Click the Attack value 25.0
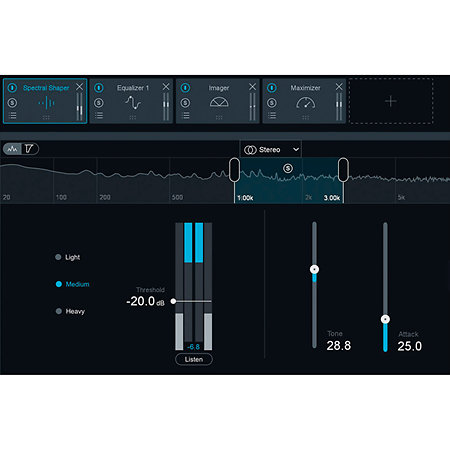This screenshot has height=450, width=450. click(x=410, y=346)
